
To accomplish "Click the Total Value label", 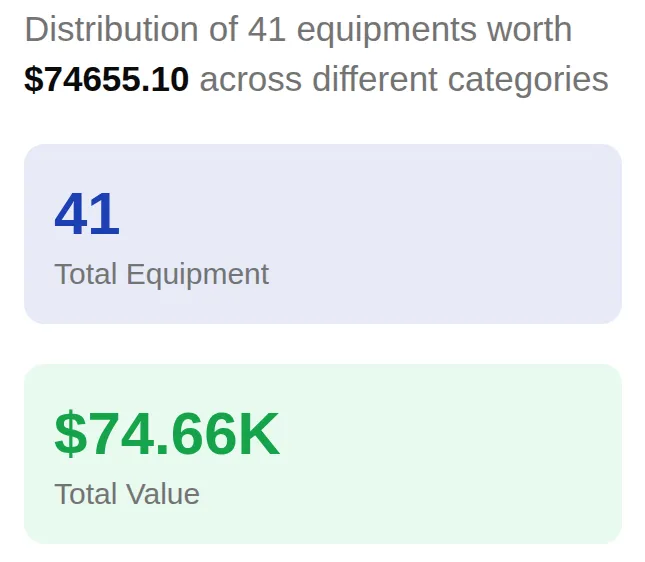I will point(127,494).
